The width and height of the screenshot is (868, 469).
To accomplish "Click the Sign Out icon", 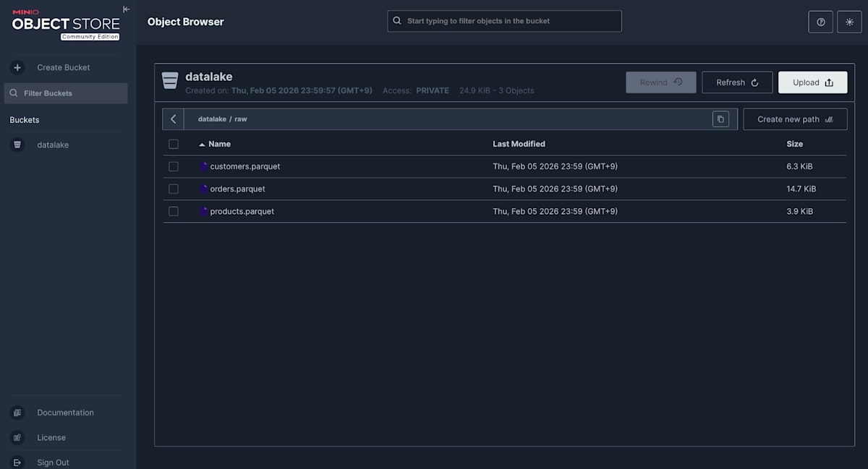I will [x=17, y=462].
